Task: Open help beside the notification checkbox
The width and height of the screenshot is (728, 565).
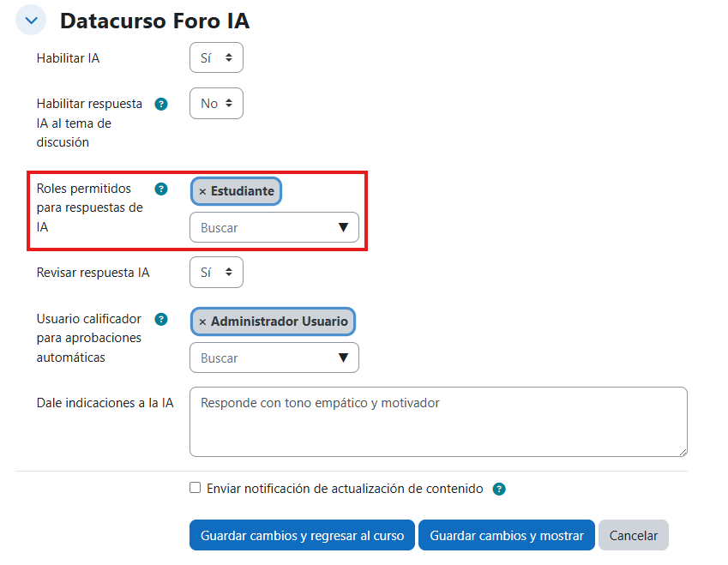Action: (x=499, y=488)
